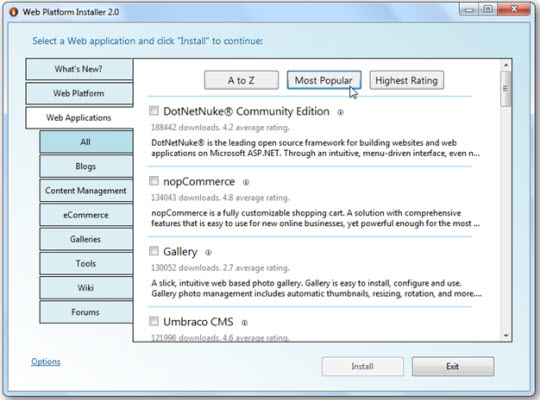Click the Exit button
Screen dimensions: 540x400
point(453,366)
